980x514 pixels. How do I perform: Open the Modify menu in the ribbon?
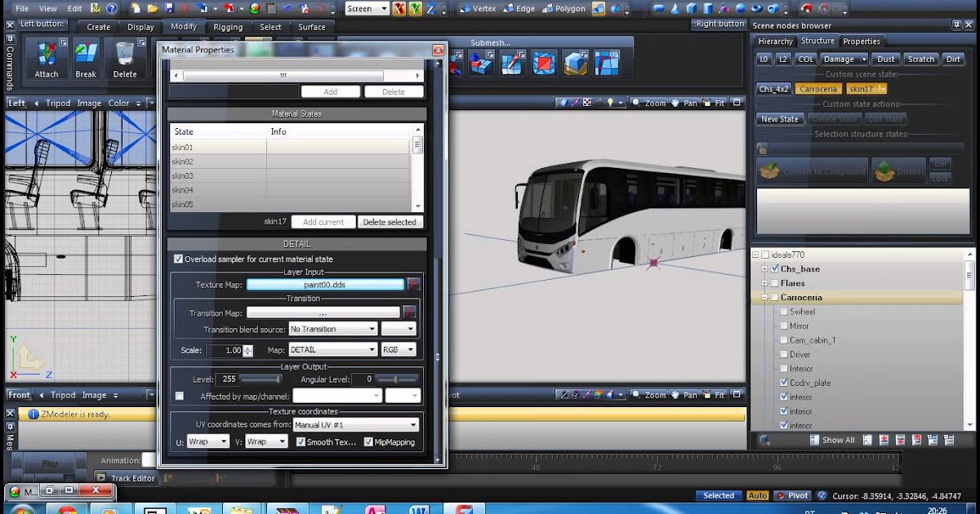point(183,26)
